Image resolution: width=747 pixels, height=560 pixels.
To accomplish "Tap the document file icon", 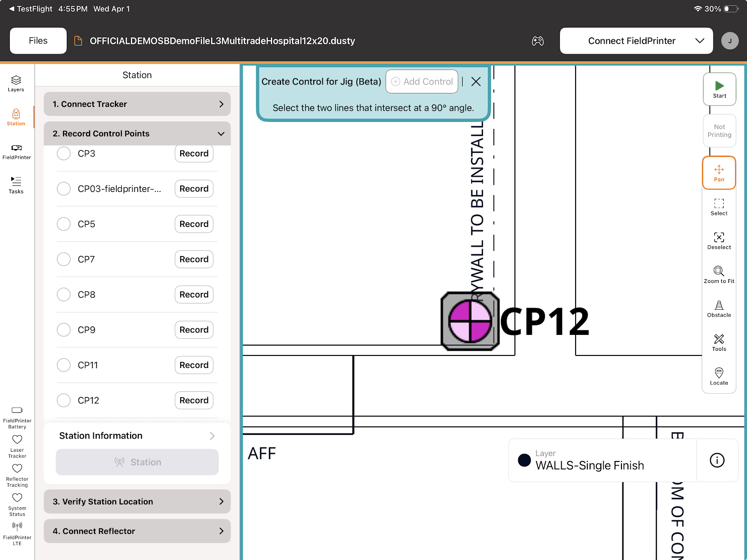I will [78, 41].
